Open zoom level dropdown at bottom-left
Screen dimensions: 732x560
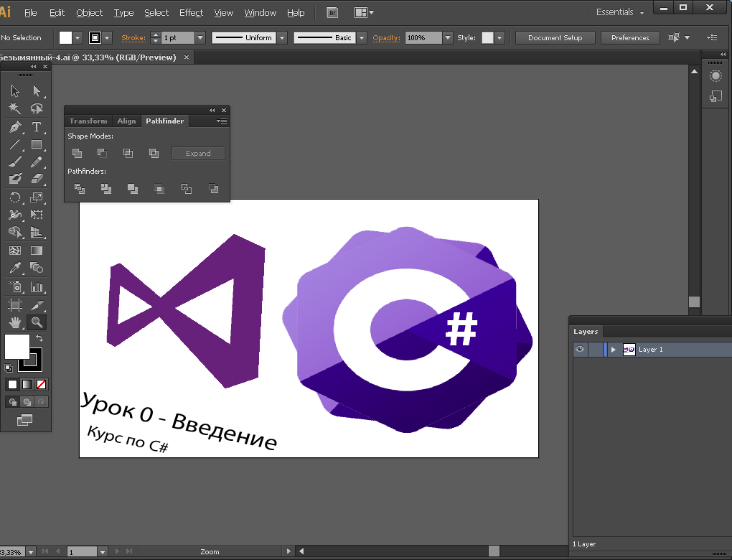(31, 551)
